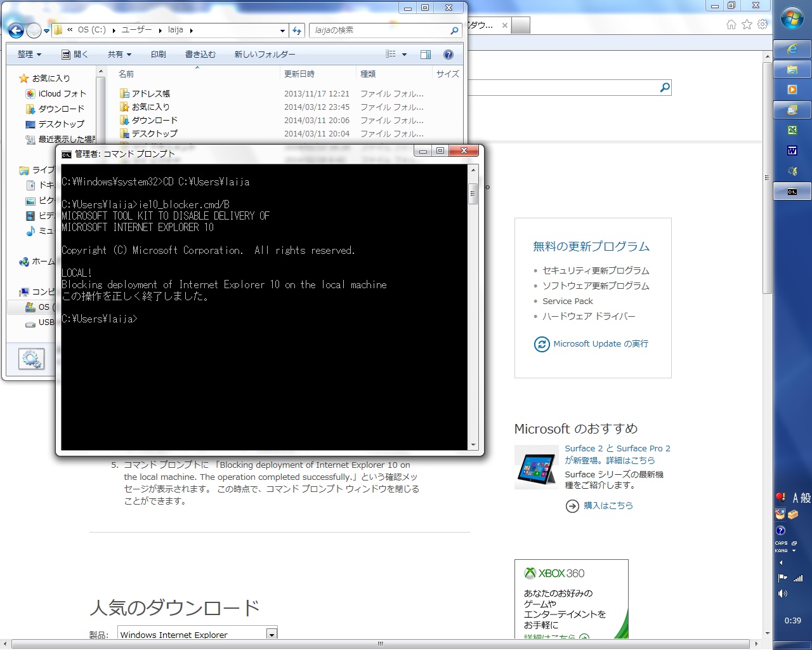Click Command Prompt scrollbar down arrow
This screenshot has width=812, height=650.
473,445
